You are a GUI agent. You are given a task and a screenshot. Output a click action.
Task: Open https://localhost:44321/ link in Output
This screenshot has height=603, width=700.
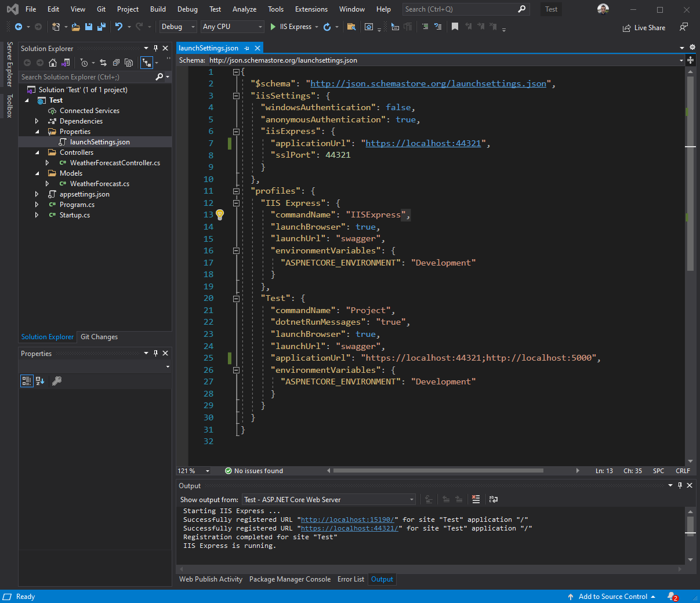pos(350,528)
